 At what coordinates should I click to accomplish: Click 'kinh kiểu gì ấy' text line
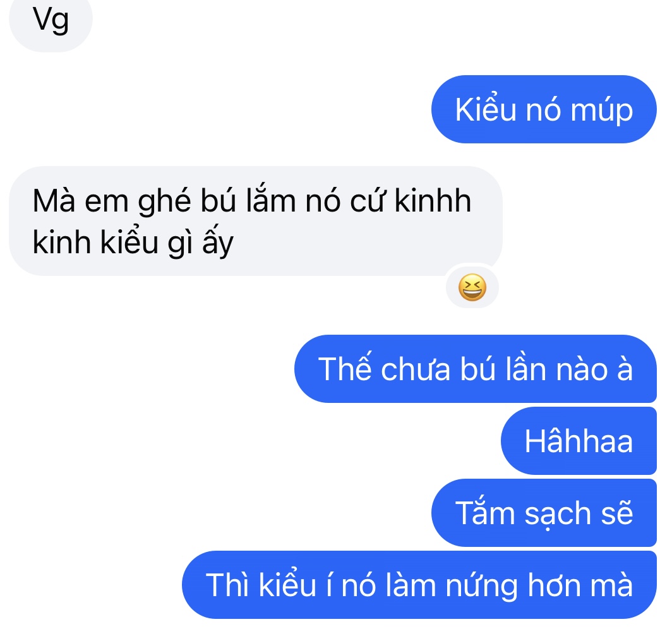(133, 243)
